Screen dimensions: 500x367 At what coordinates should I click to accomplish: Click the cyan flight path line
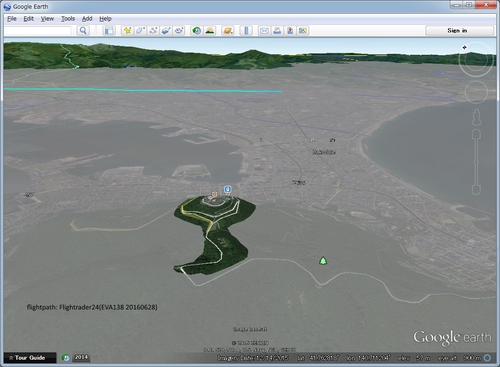coord(143,90)
